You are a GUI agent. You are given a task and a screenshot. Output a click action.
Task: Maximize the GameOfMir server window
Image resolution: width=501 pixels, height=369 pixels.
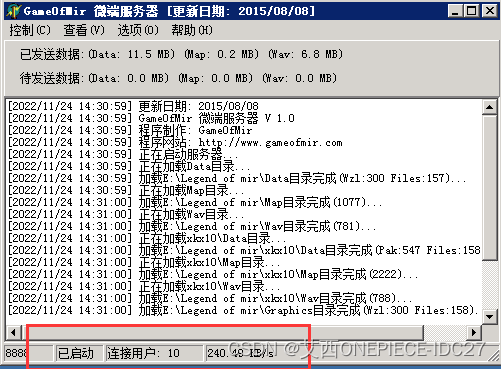(472, 11)
